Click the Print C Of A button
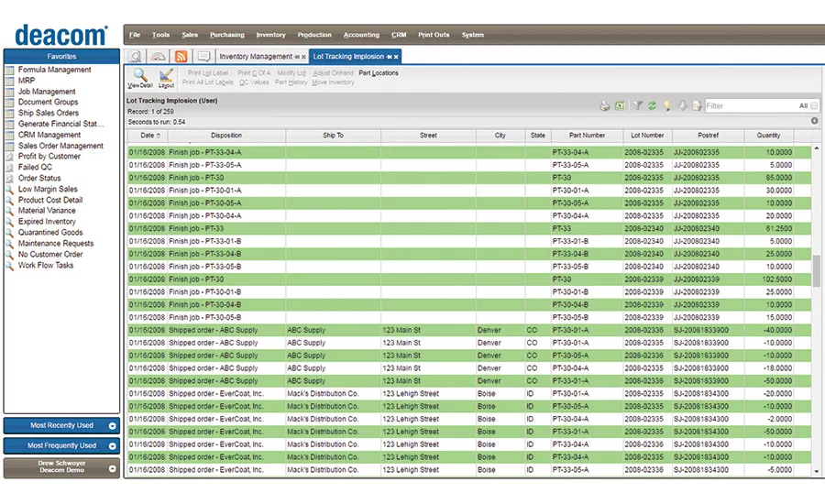Screen dimensions: 825x504 tap(254, 73)
